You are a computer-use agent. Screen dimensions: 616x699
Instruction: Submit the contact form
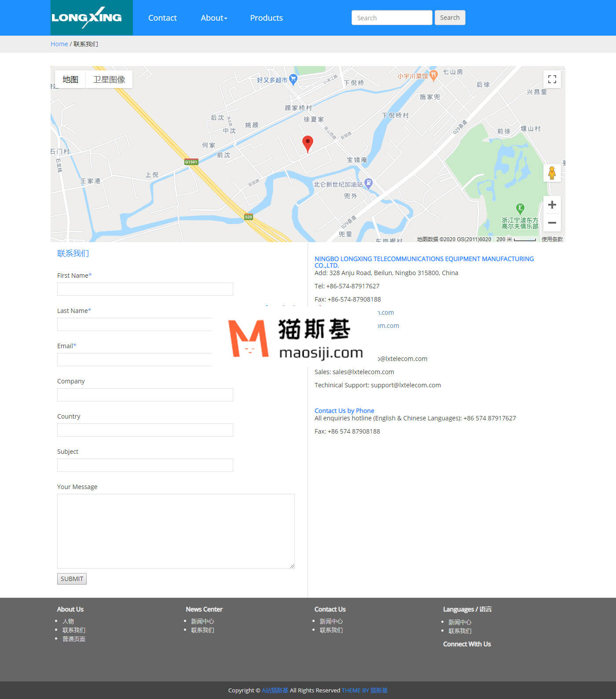point(72,579)
